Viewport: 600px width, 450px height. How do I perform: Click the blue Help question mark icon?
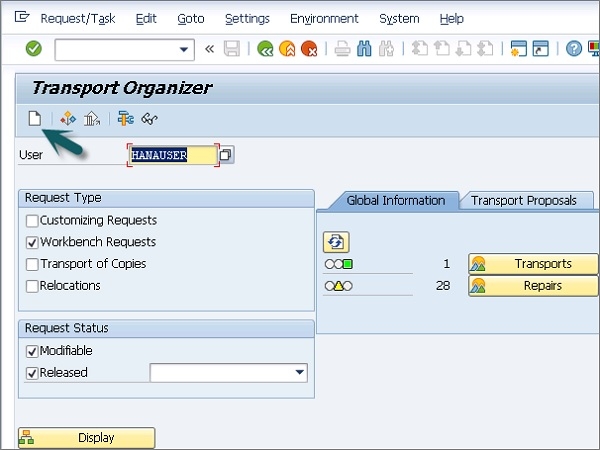tap(574, 49)
